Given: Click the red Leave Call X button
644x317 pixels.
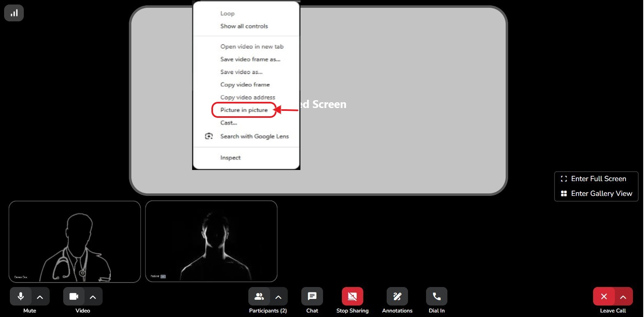Looking at the screenshot, I should pos(604,296).
